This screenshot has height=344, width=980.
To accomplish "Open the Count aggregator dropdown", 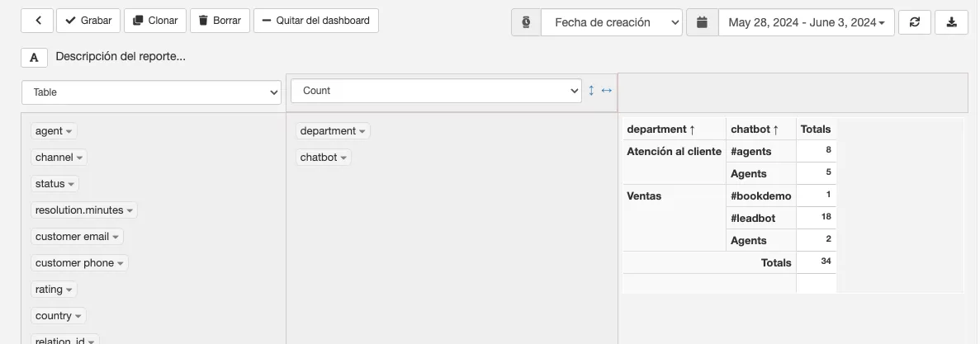I will click(436, 91).
